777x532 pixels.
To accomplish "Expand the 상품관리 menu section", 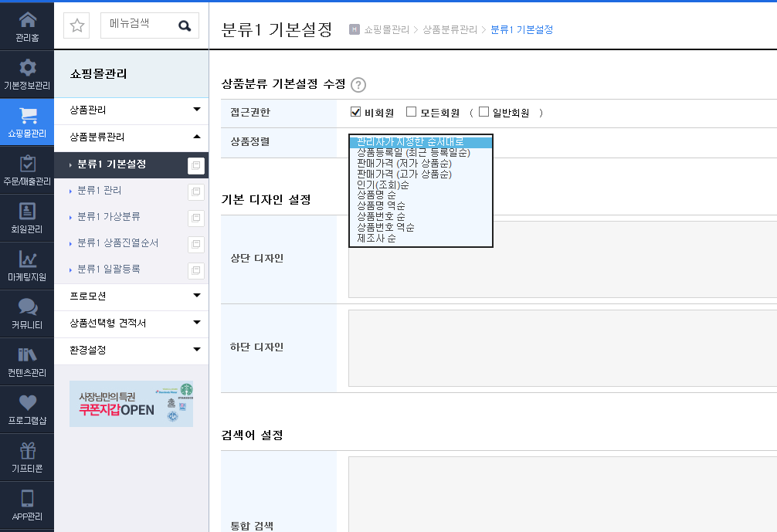I will (x=131, y=110).
